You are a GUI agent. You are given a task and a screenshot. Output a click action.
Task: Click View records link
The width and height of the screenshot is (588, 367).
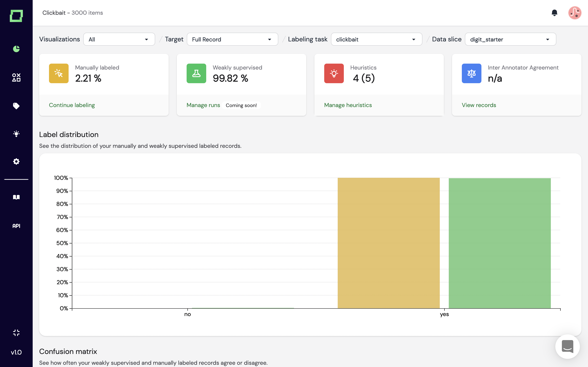point(479,105)
